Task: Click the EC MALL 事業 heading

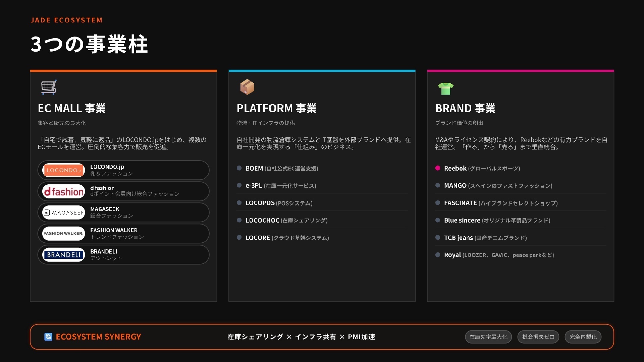Action: tap(72, 108)
